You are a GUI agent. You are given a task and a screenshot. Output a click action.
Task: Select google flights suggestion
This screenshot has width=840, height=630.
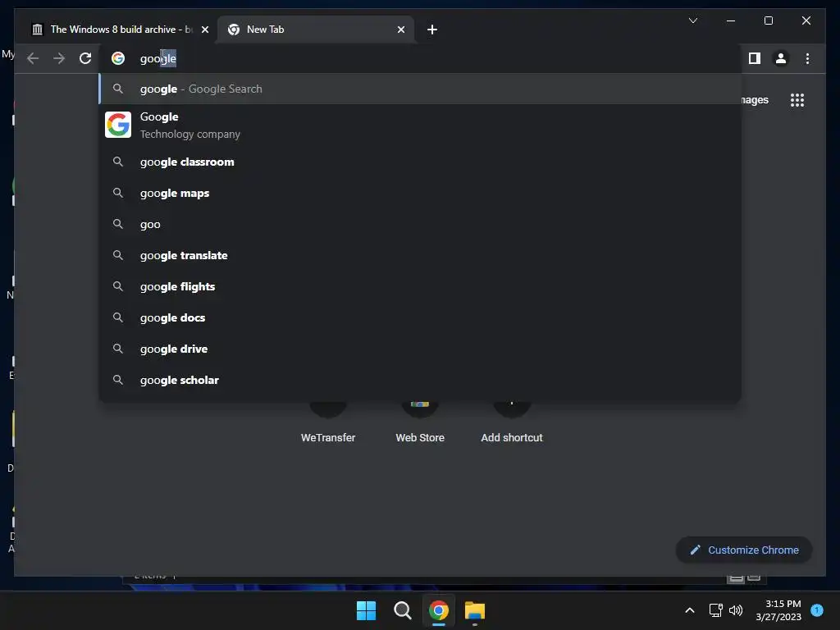421,286
